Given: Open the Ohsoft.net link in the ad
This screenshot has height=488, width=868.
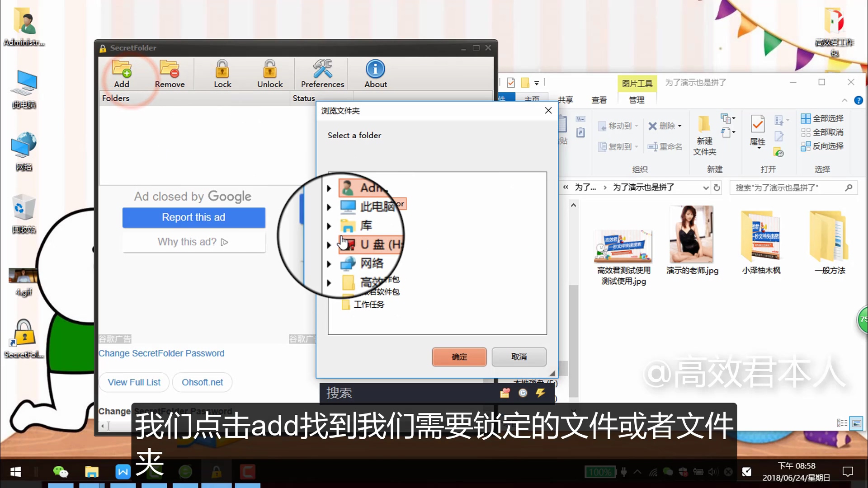Looking at the screenshot, I should coord(202,382).
